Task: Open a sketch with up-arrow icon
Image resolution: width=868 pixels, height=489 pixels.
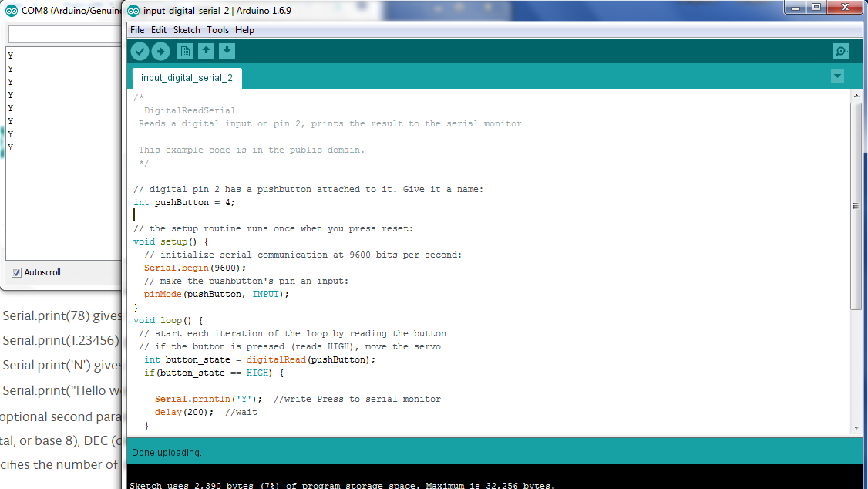Action: coord(206,52)
